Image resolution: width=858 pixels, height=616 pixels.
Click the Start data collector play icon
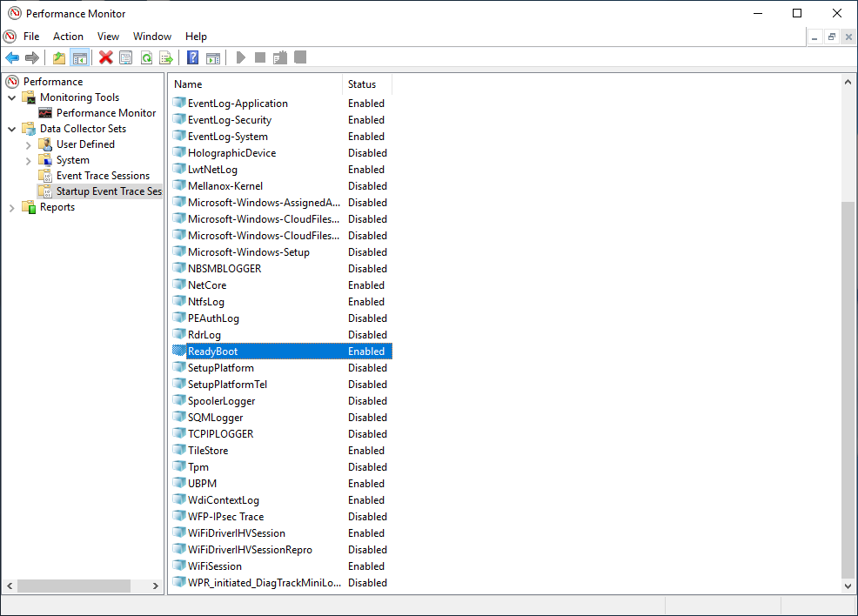point(240,57)
